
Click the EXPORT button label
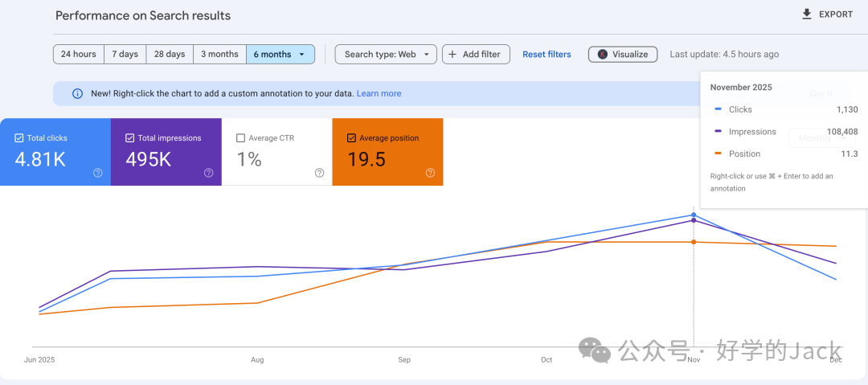[836, 14]
